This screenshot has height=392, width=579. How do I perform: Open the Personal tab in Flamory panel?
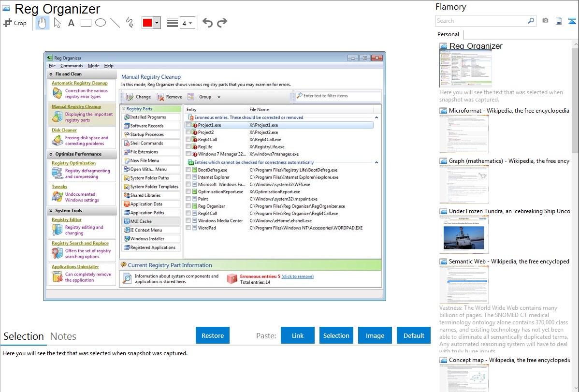(x=448, y=34)
